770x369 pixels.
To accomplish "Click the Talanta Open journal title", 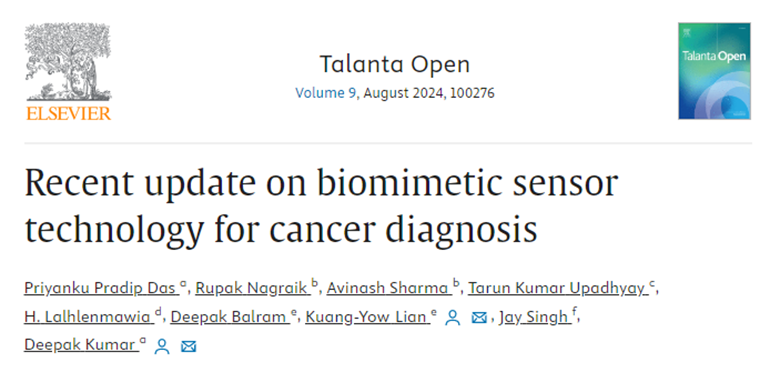I will click(395, 64).
